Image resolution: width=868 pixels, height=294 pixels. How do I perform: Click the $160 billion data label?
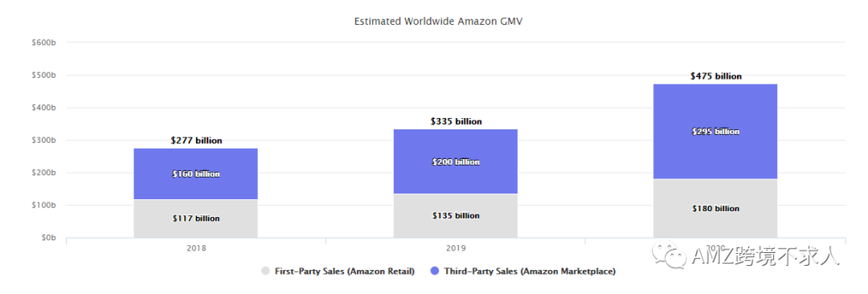tap(196, 174)
